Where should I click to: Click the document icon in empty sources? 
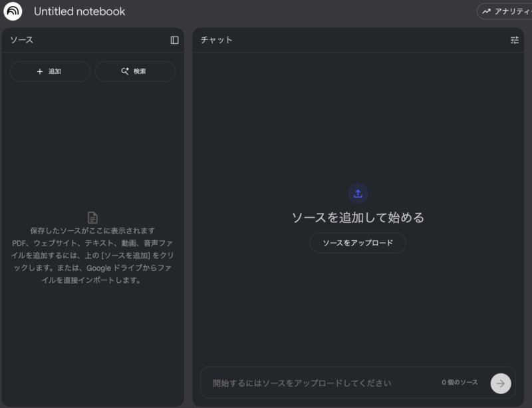point(92,218)
